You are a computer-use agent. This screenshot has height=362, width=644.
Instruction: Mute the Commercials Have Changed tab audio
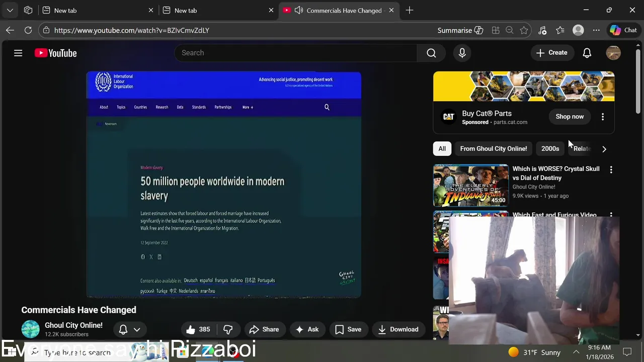[x=298, y=10]
